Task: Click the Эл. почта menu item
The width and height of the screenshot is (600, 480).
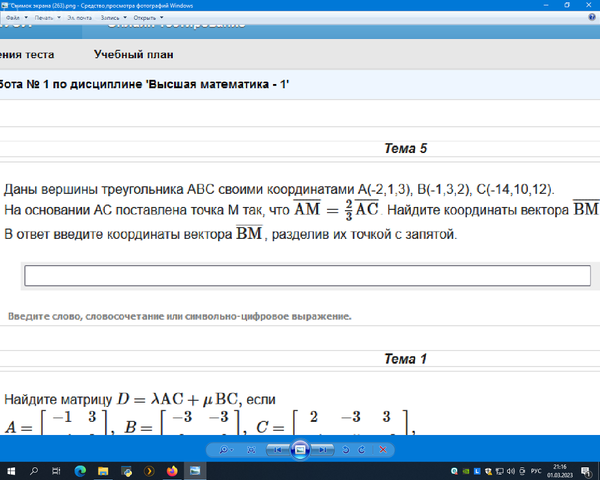Action: pos(80,18)
